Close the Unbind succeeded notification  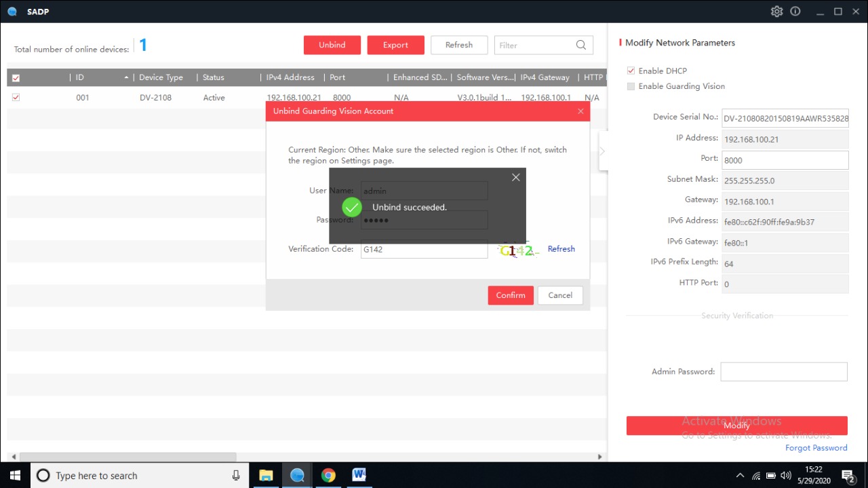point(515,177)
